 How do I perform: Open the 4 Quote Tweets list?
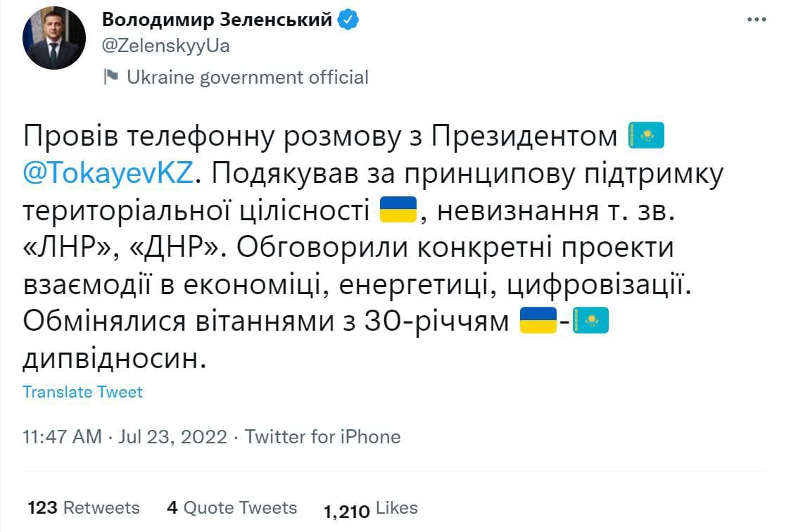tap(232, 508)
